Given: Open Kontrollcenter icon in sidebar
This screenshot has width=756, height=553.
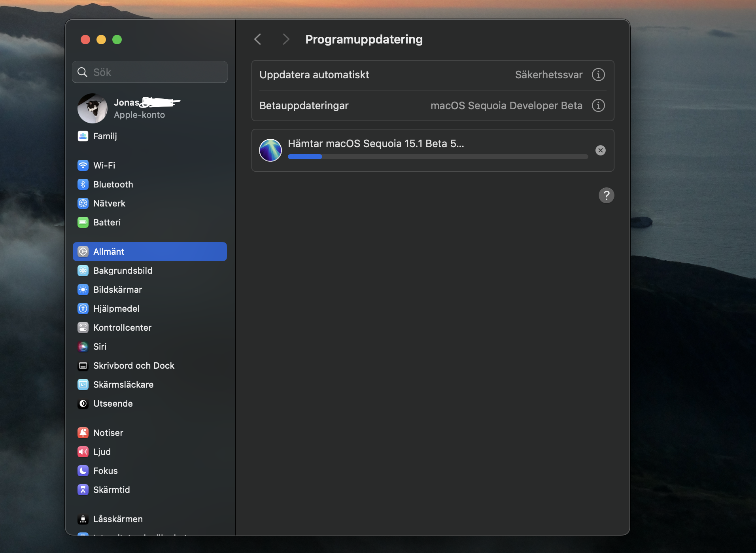Looking at the screenshot, I should (x=83, y=328).
